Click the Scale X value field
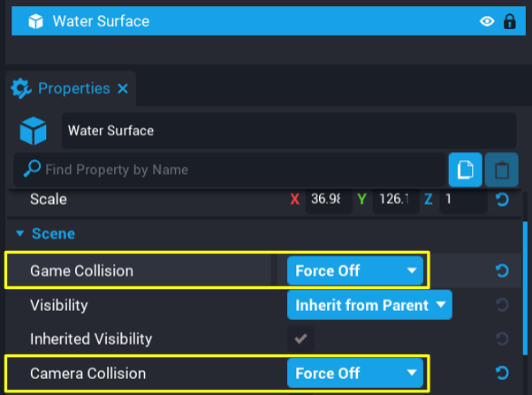Image resolution: width=532 pixels, height=395 pixels. [329, 200]
